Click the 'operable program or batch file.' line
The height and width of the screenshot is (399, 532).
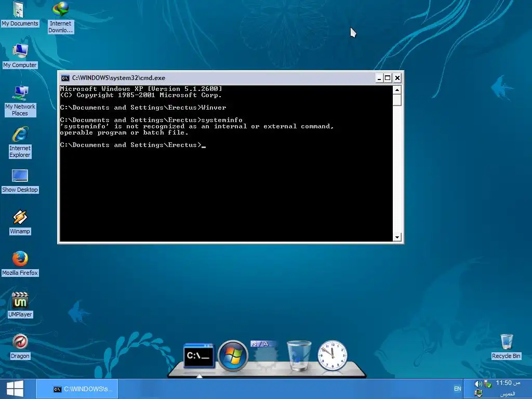pyautogui.click(x=124, y=132)
